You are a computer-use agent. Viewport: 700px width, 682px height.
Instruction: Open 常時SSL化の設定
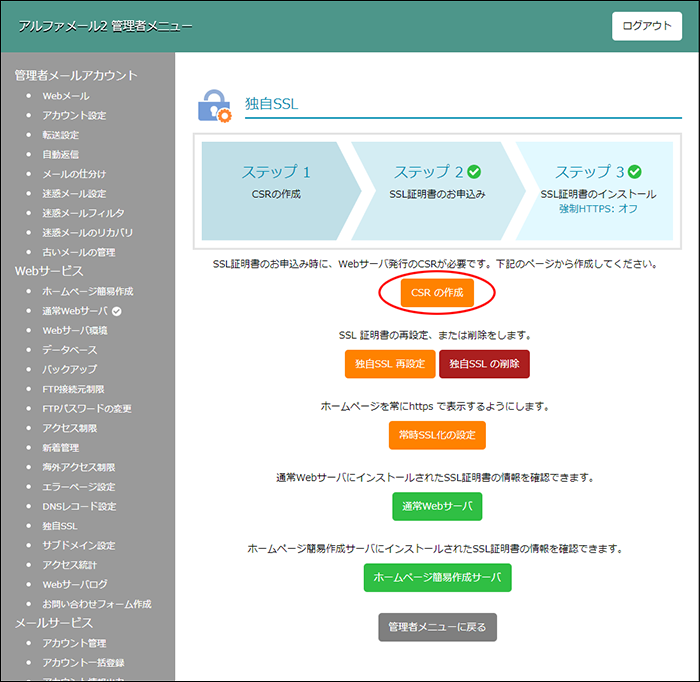point(437,435)
